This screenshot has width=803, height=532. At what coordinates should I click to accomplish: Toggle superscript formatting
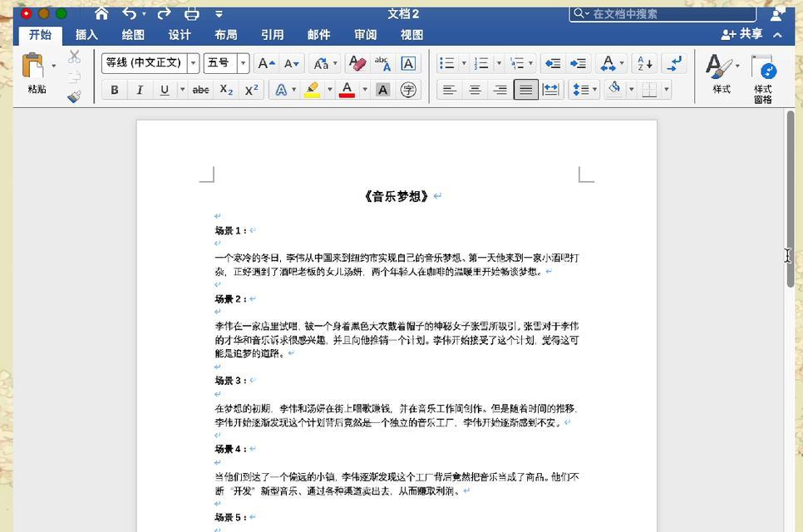coord(251,90)
